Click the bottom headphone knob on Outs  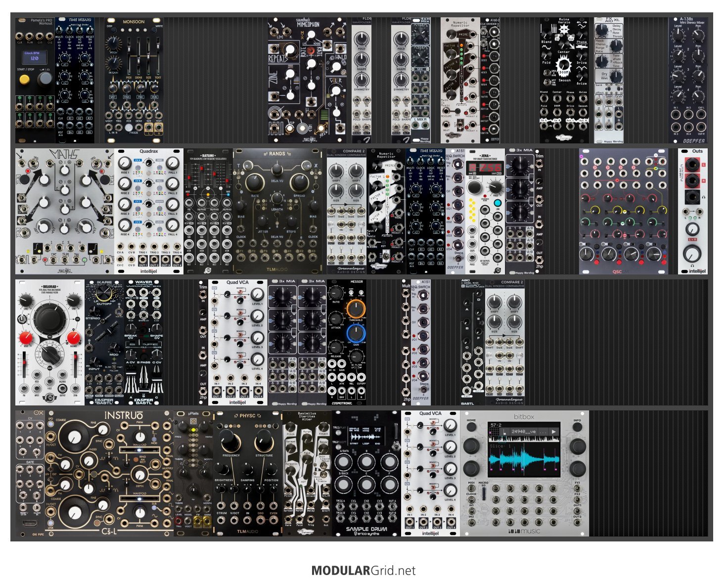[692, 254]
